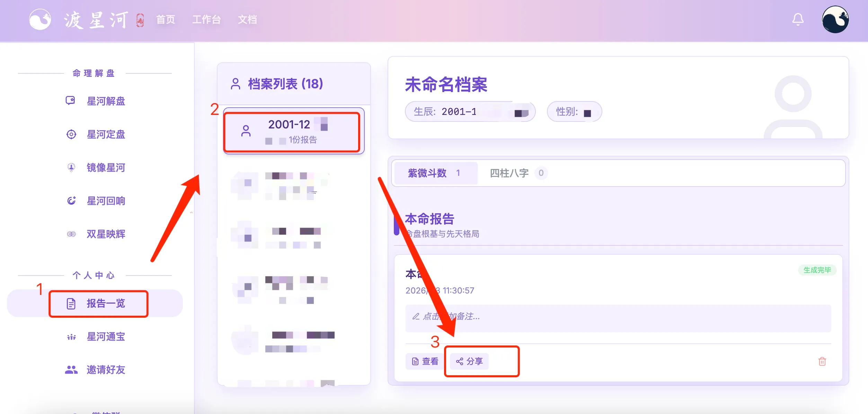Viewport: 868px width, 414px height.
Task: Open 首页 in the top navigation
Action: pos(166,20)
